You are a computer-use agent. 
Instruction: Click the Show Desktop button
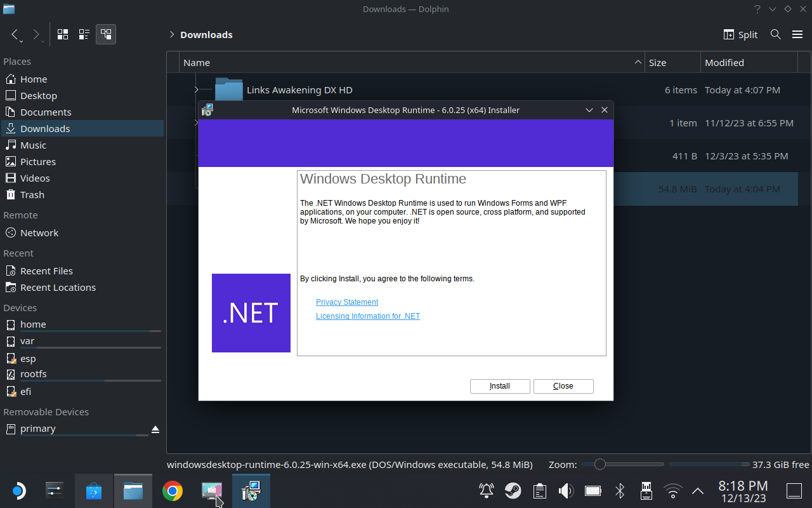pos(794,491)
